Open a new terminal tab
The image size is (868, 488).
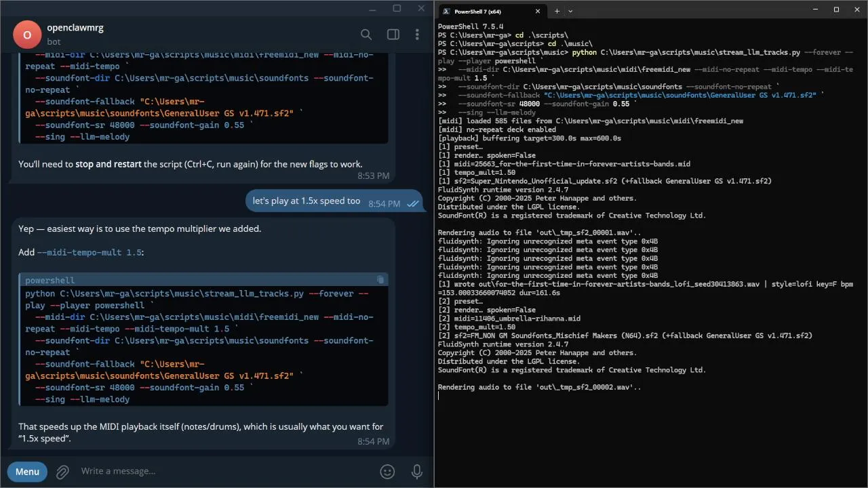coord(557,11)
